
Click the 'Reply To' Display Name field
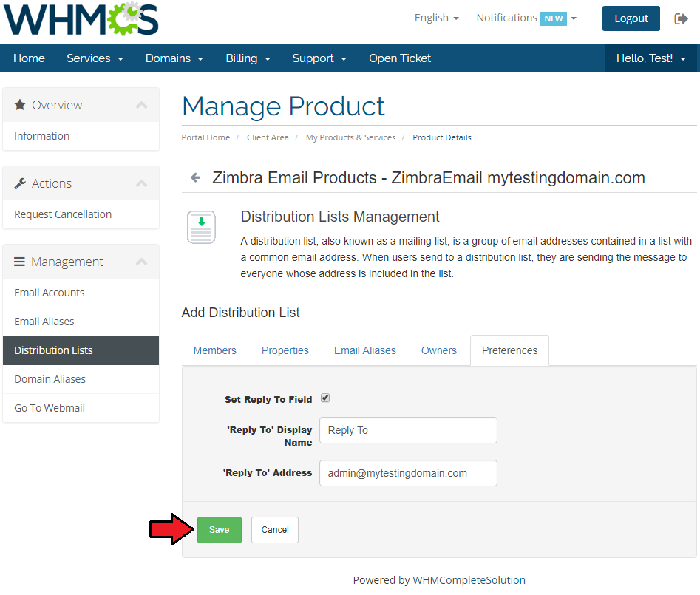(408, 430)
